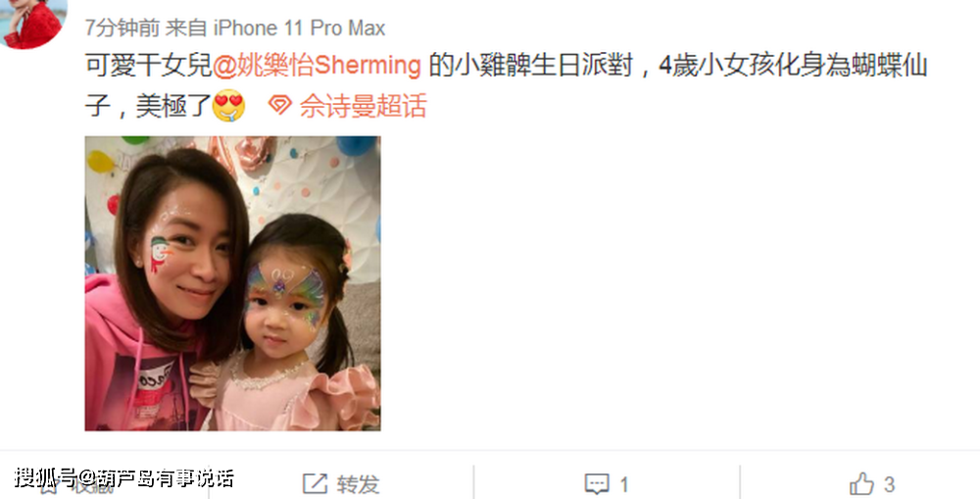Image resolution: width=980 pixels, height=499 pixels.
Task: Click the like count 3
Action: [889, 484]
